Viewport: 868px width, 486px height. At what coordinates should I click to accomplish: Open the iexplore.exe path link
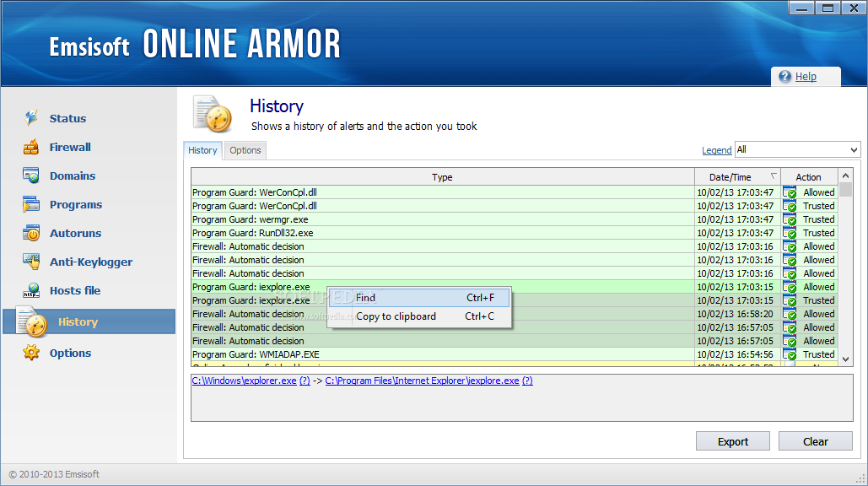point(422,381)
